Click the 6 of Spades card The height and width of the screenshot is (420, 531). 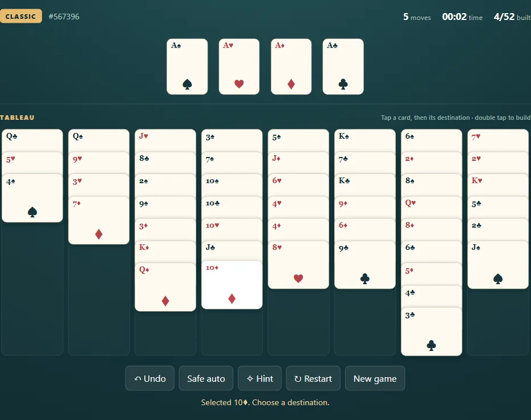(x=431, y=140)
